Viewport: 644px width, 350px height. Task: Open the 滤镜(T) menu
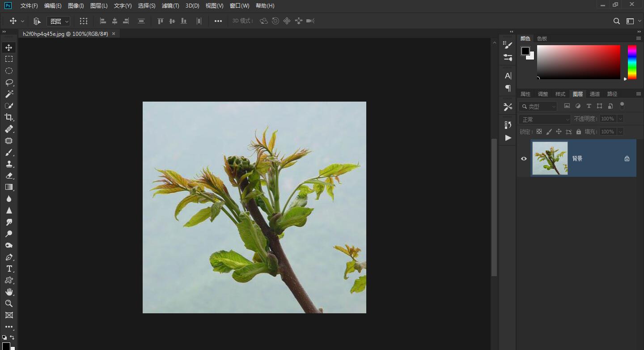click(170, 6)
